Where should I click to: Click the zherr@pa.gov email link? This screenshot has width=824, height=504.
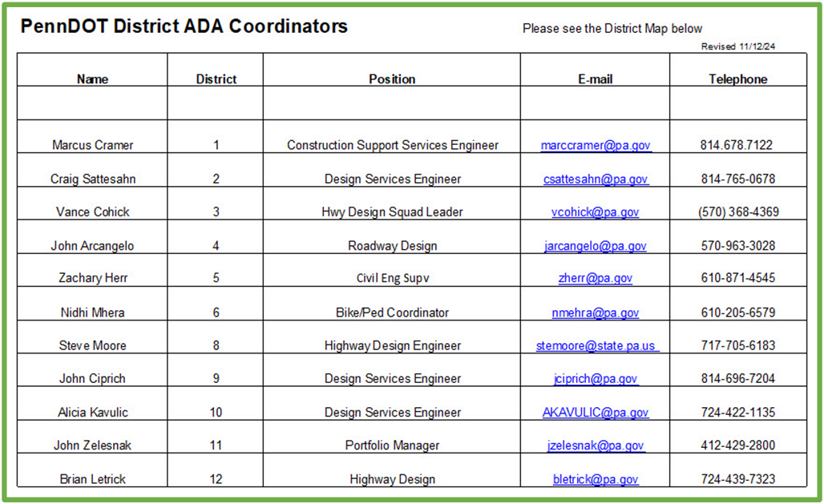coord(596,278)
